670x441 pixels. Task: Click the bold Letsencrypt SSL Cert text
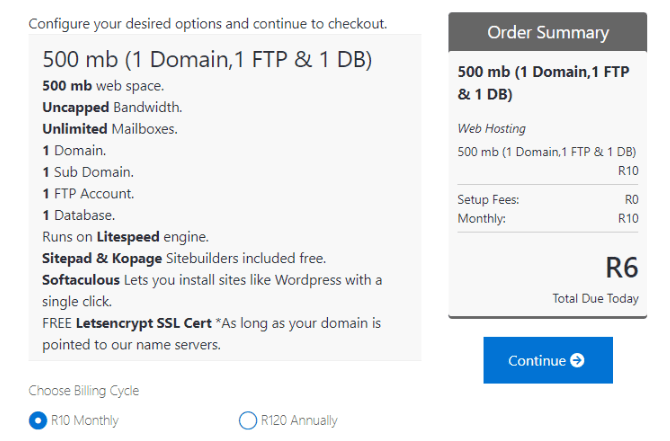point(144,323)
